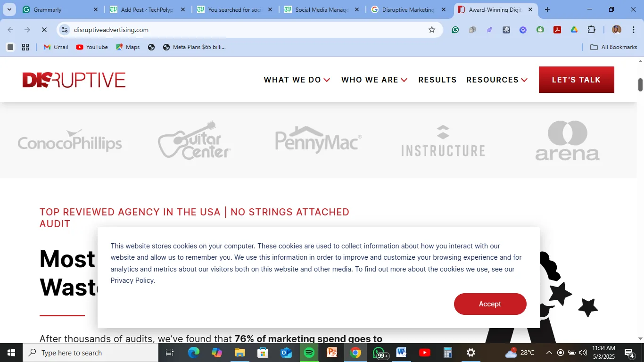The width and height of the screenshot is (644, 362).
Task: Accept the cookies notice
Action: point(490,304)
